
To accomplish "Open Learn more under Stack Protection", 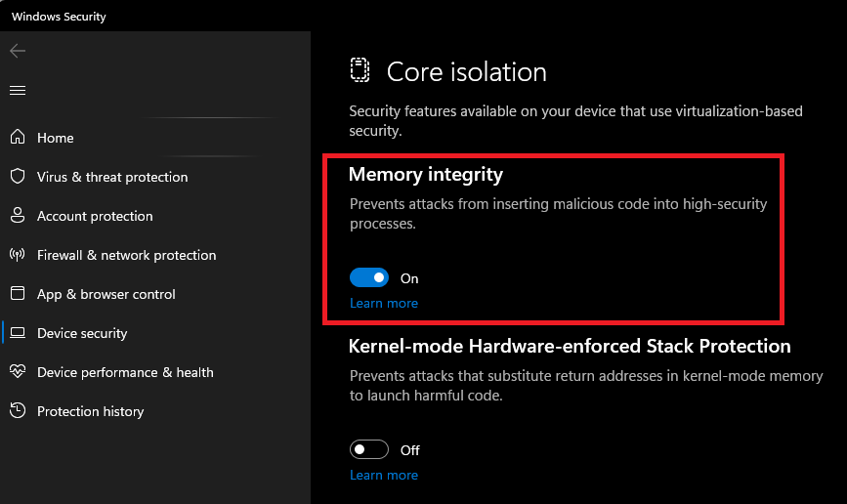I will (384, 476).
